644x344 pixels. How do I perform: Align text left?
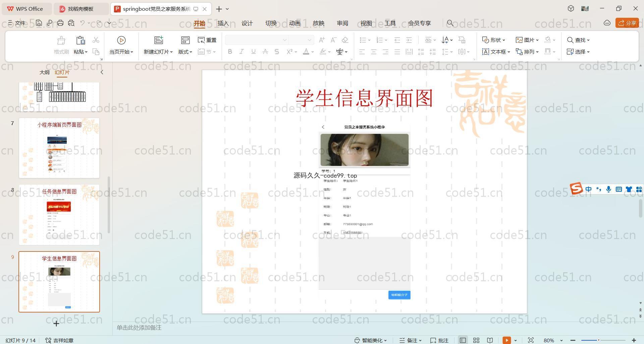click(362, 52)
